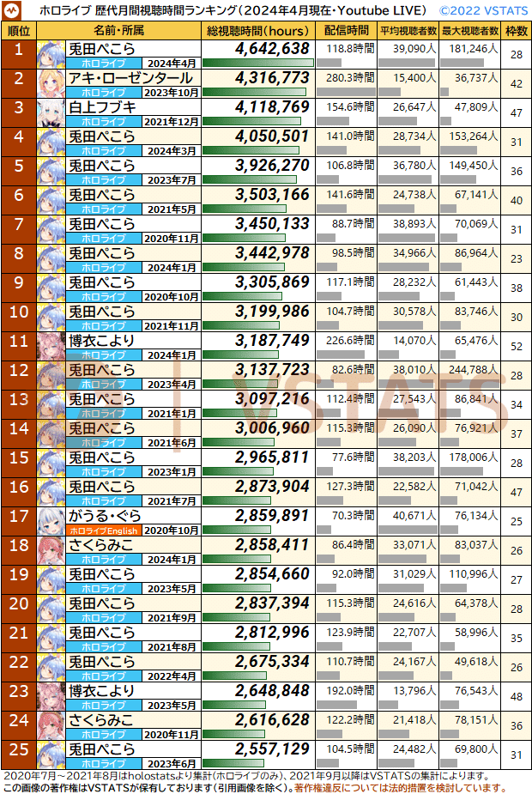Screen dimensions: 532x794
Task: Click the rank 13 number cell
Action: 19,404
